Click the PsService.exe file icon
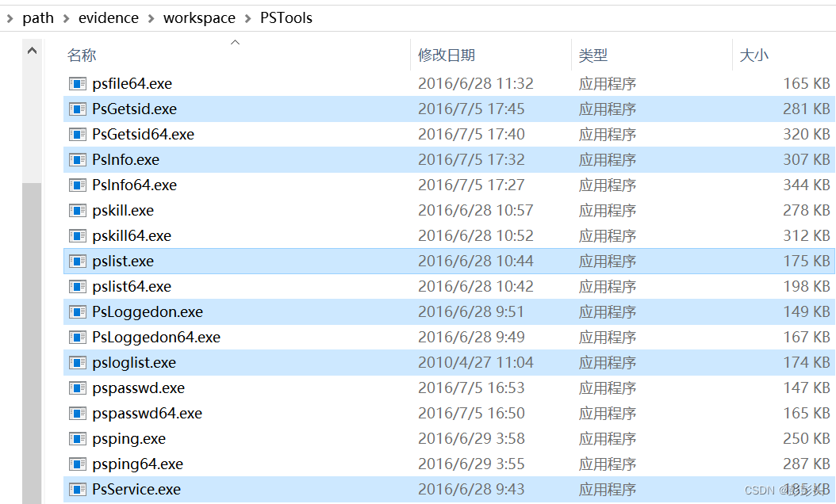 coord(77,490)
